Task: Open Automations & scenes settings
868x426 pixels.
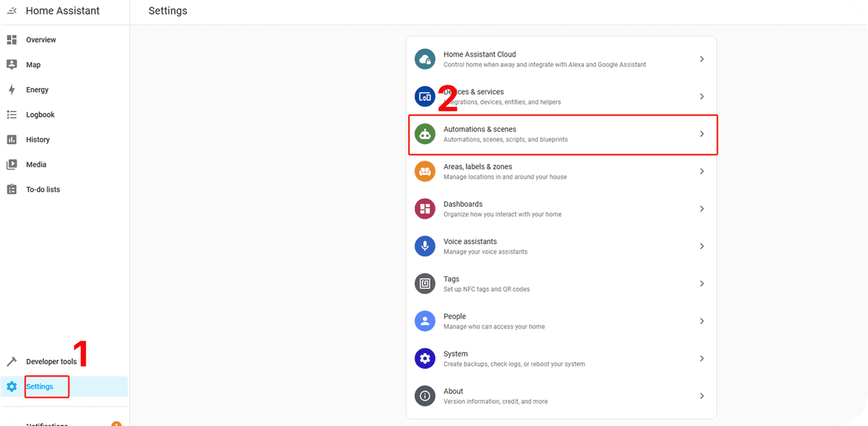Action: click(562, 134)
